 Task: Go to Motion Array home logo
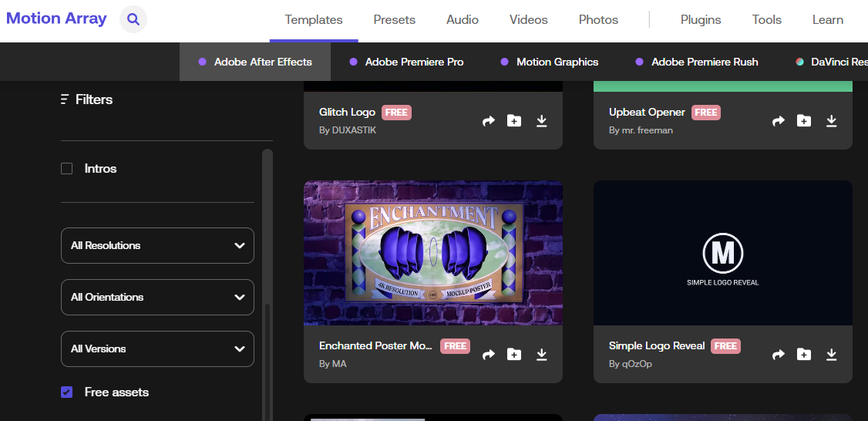coord(56,19)
